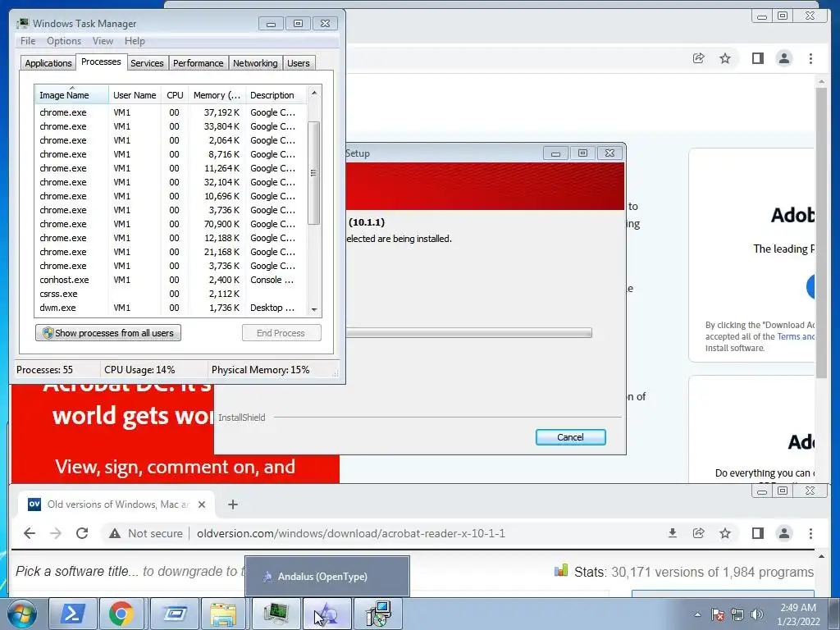
Task: Sort processes by Description column
Action: tap(276, 95)
